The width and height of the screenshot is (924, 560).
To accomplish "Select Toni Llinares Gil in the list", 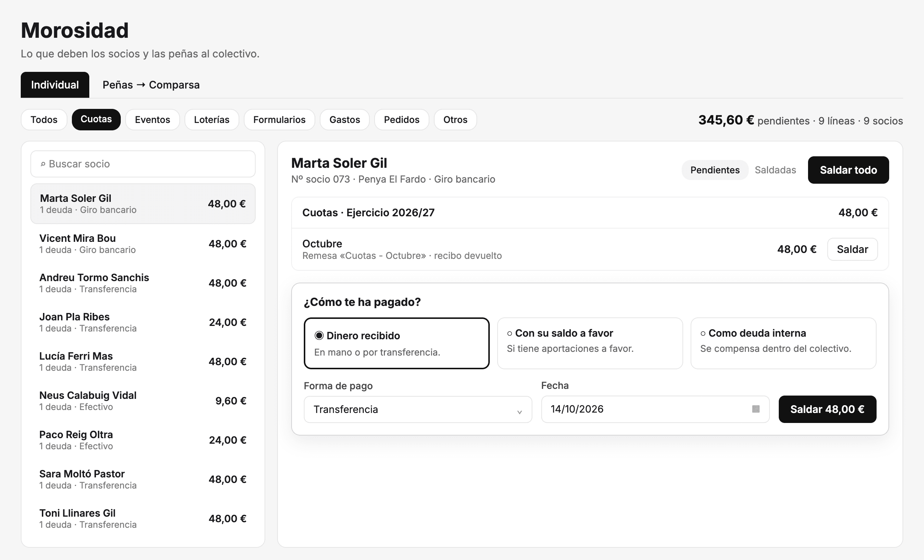I will tap(143, 519).
